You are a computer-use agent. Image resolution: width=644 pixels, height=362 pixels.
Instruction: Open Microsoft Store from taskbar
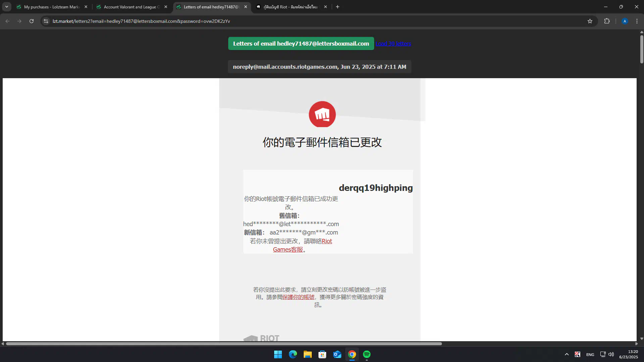[322, 354]
